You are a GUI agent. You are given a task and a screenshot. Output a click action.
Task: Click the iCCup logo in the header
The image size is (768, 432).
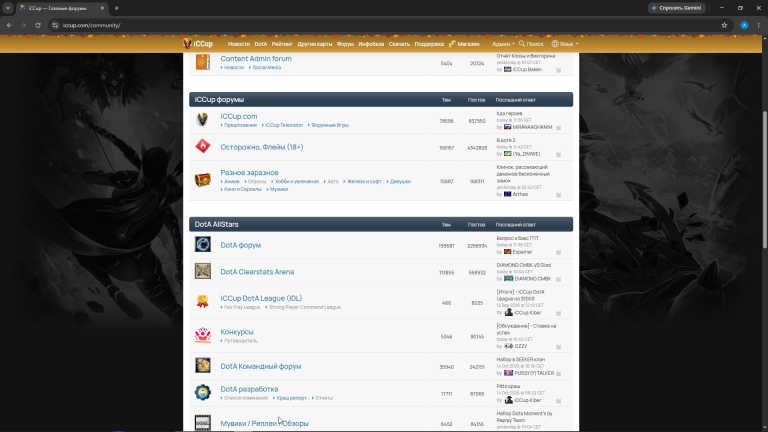click(x=198, y=44)
